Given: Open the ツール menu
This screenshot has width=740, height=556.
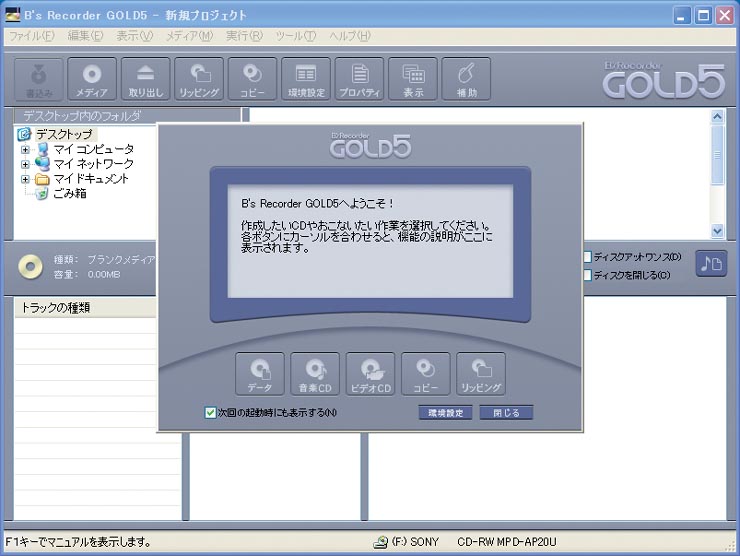Looking at the screenshot, I should (295, 36).
